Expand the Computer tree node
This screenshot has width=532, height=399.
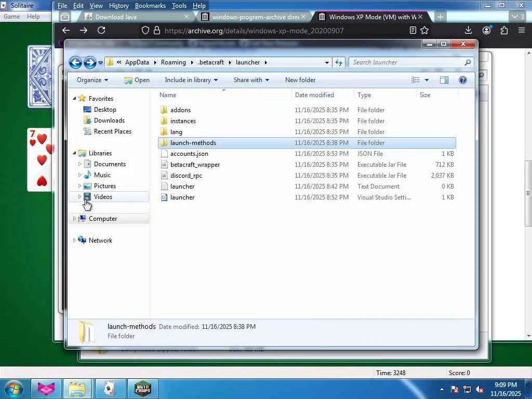point(74,219)
